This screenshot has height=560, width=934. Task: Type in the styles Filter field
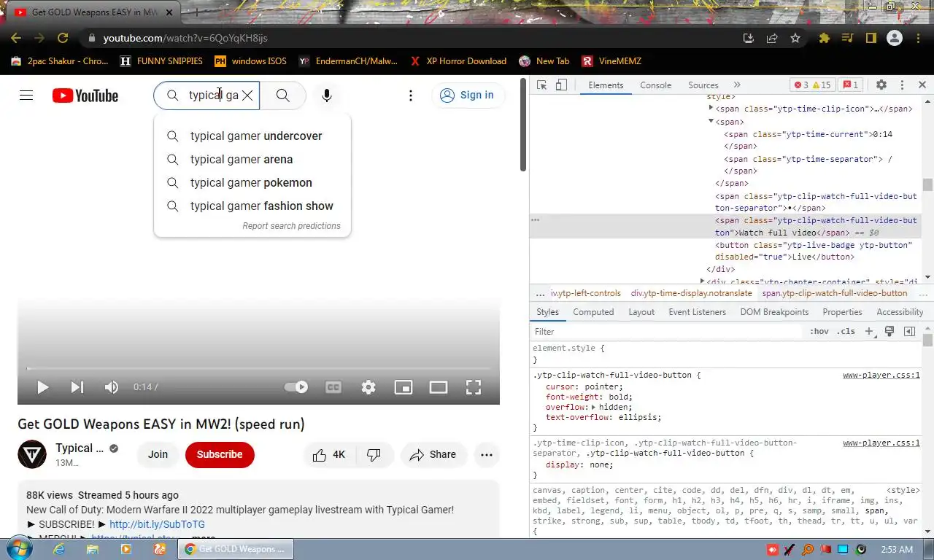(x=666, y=331)
